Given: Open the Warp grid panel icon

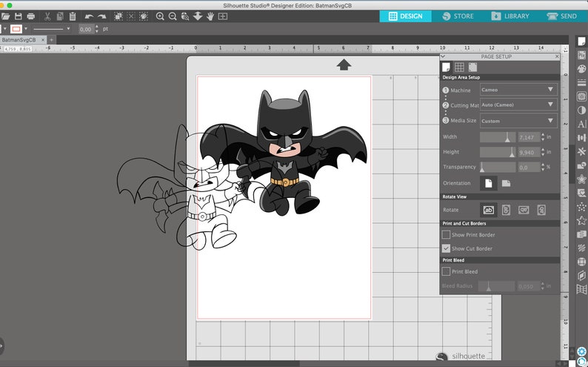Looking at the screenshot, I should 581,289.
